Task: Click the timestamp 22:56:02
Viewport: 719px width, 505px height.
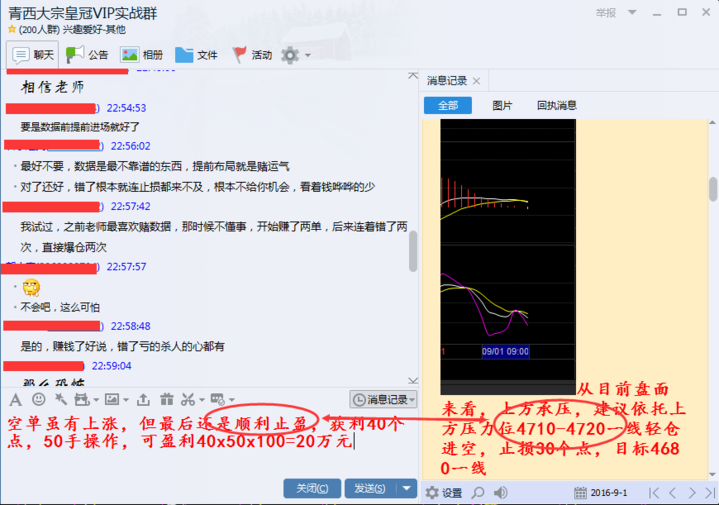Action: point(131,146)
